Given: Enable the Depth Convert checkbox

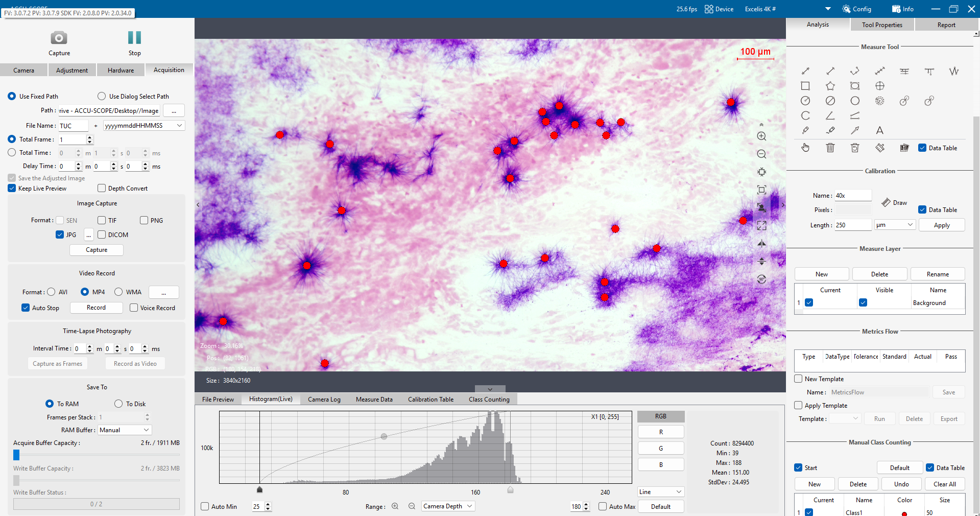Looking at the screenshot, I should coord(102,188).
